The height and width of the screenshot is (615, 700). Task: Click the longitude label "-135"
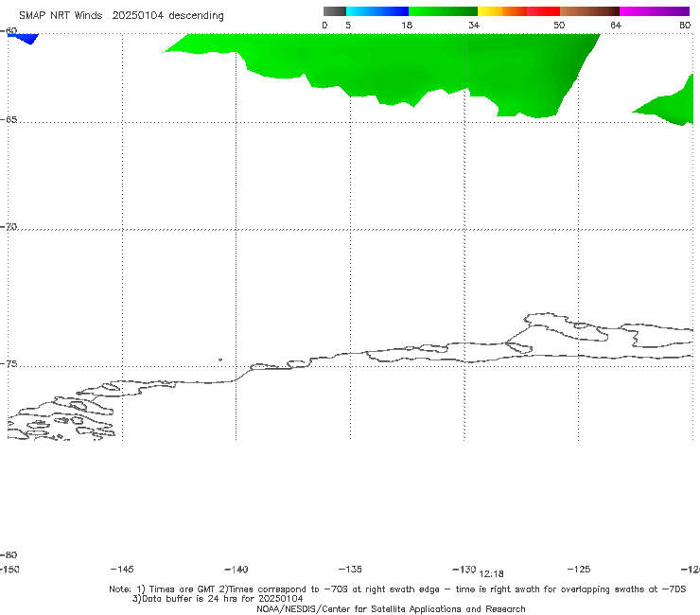tap(350, 569)
